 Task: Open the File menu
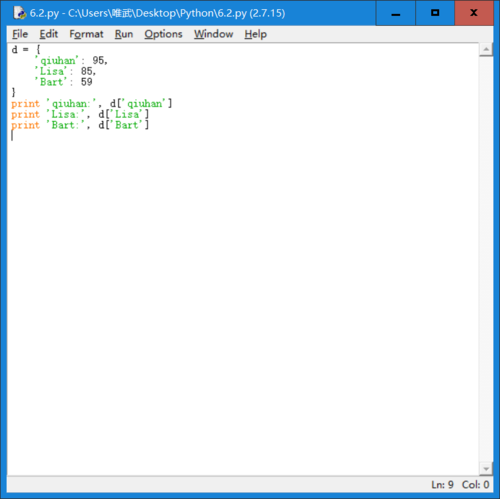pyautogui.click(x=20, y=34)
